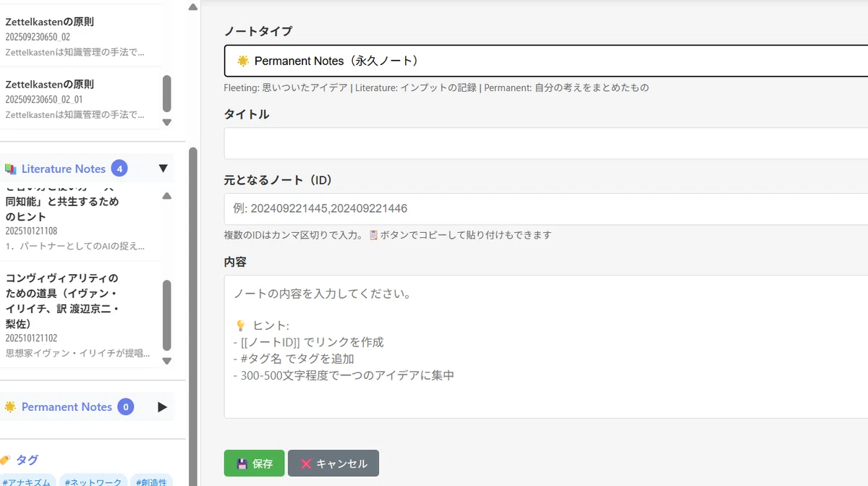Click the Literature list scroll-up arrow
Image resolution: width=868 pixels, height=486 pixels.
coord(167,196)
